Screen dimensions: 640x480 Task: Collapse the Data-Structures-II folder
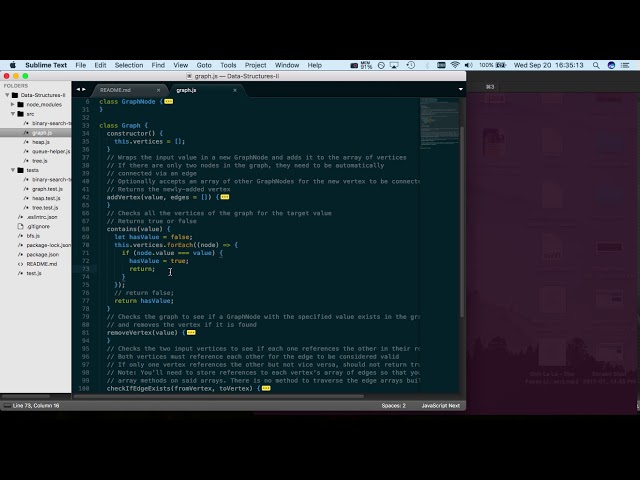7,95
